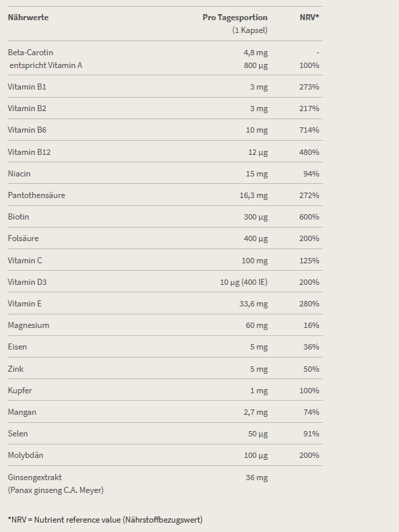Select the Magnesium row label
This screenshot has height=532, width=399.
tap(28, 325)
